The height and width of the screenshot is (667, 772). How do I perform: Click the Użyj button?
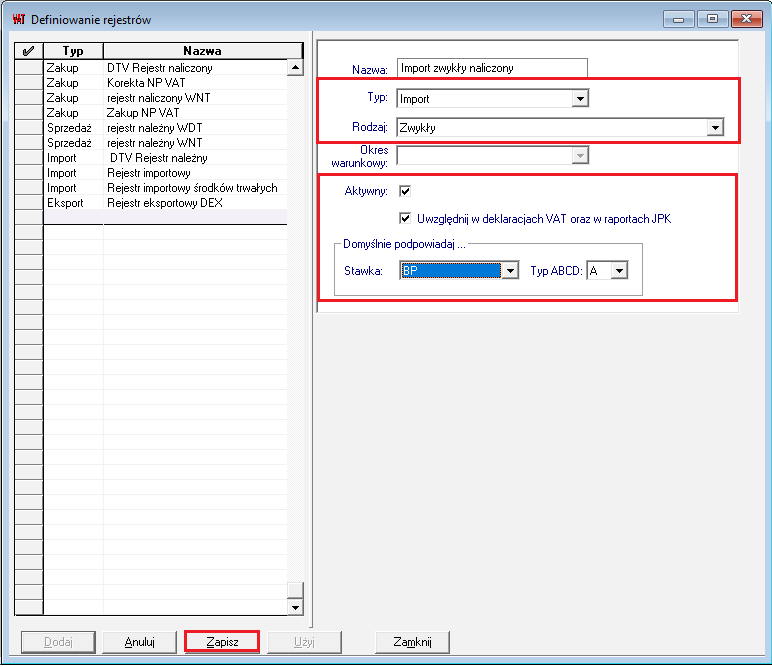pos(304,642)
